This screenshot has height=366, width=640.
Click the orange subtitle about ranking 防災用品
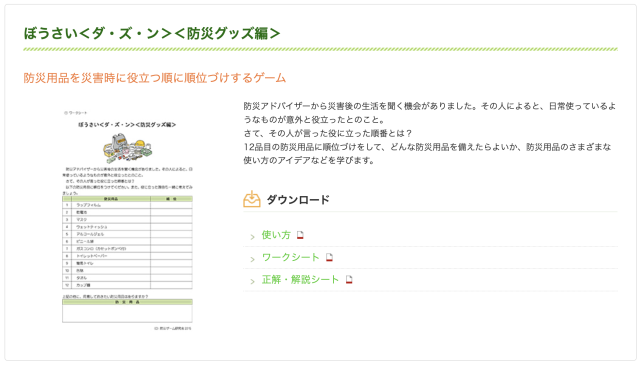155,78
